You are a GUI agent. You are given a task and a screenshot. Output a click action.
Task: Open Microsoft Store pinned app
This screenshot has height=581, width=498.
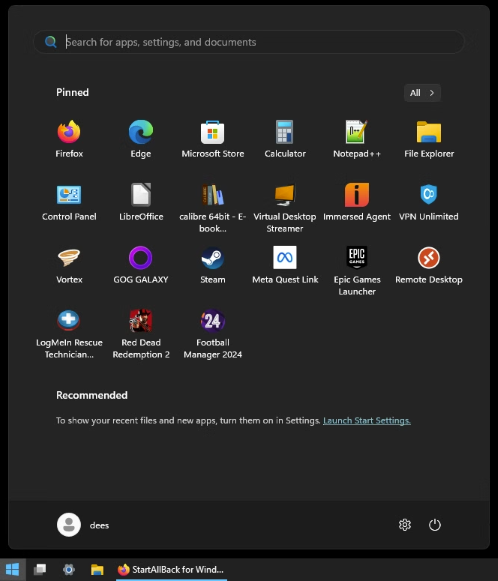pyautogui.click(x=213, y=139)
